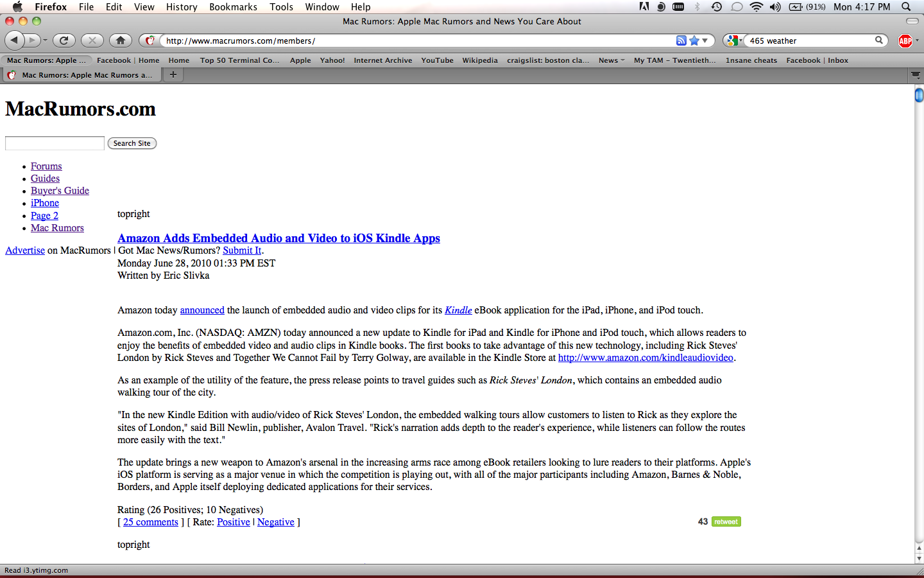
Task: Open the iPhone navigation link
Action: 45,203
